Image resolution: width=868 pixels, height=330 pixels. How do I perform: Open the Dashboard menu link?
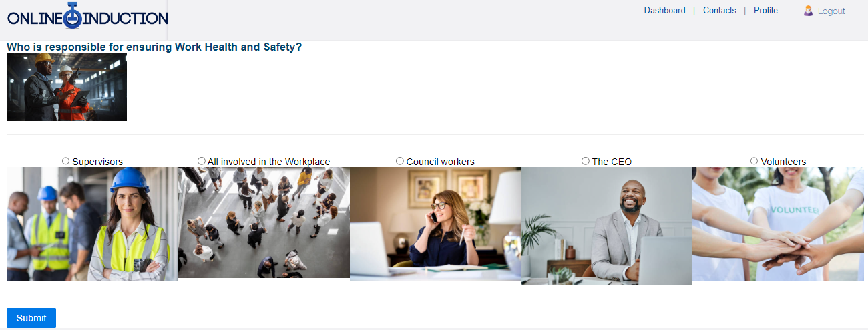(664, 11)
